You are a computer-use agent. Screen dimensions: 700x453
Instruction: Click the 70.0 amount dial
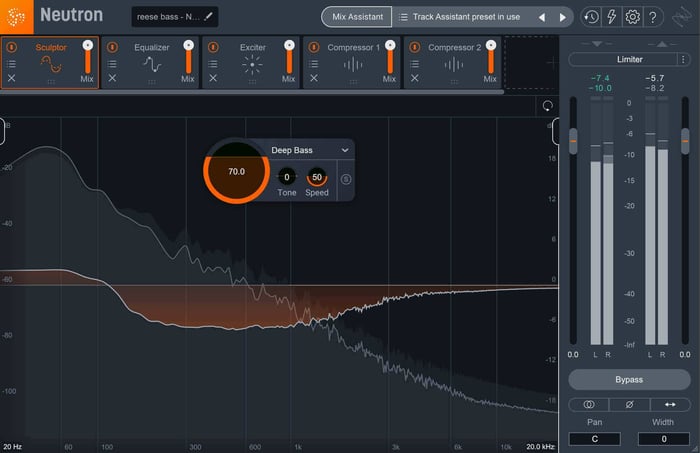click(x=236, y=171)
